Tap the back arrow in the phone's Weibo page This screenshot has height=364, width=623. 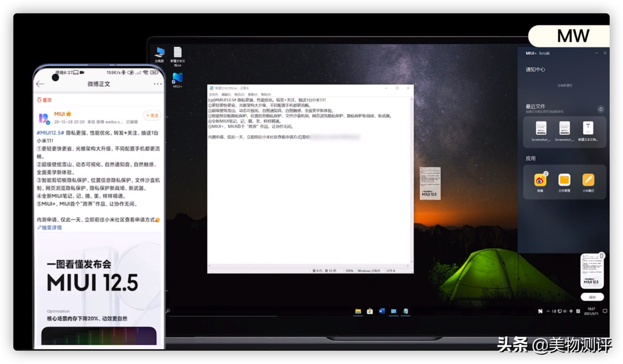[40, 84]
